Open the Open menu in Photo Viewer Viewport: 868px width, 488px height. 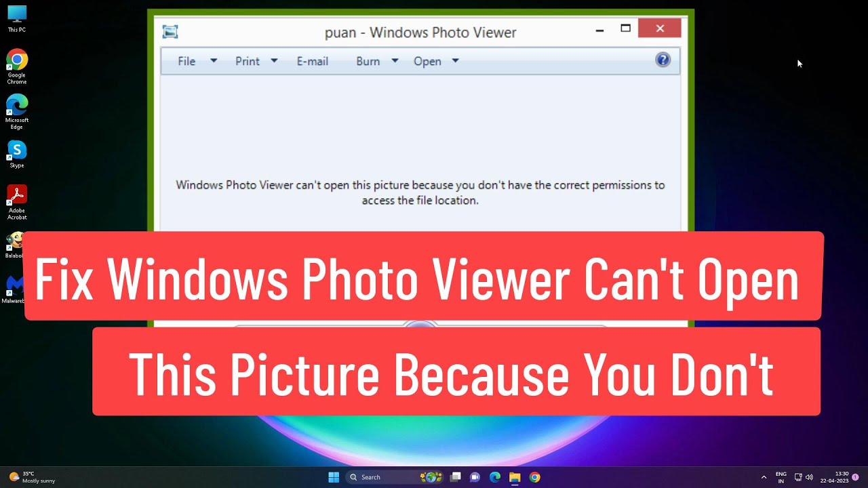(x=427, y=61)
